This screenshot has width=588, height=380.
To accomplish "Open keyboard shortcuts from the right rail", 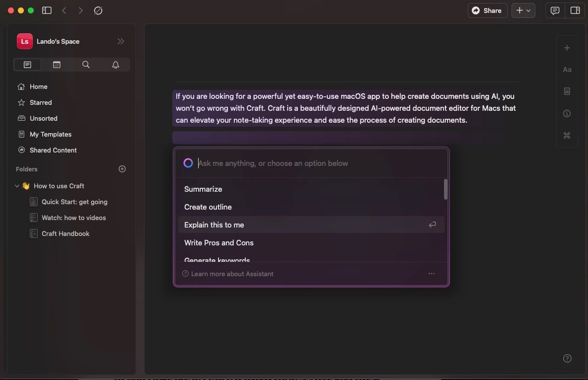I will pos(567,135).
